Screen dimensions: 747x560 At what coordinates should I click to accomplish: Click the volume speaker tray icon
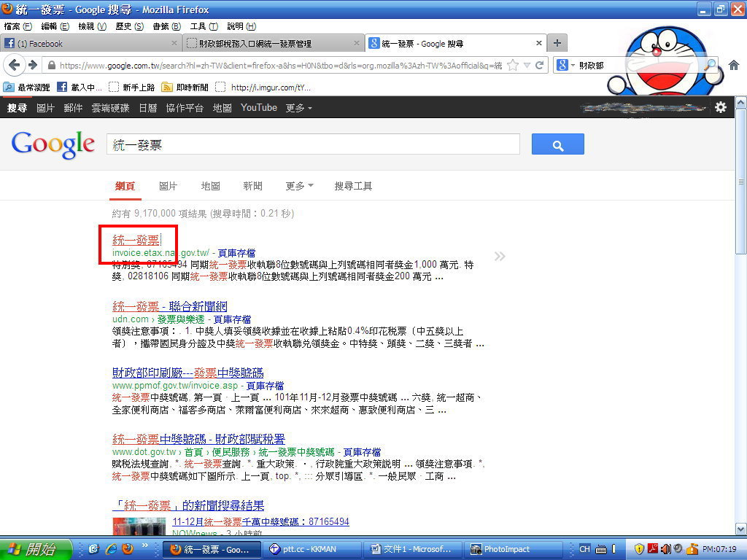tap(666, 549)
